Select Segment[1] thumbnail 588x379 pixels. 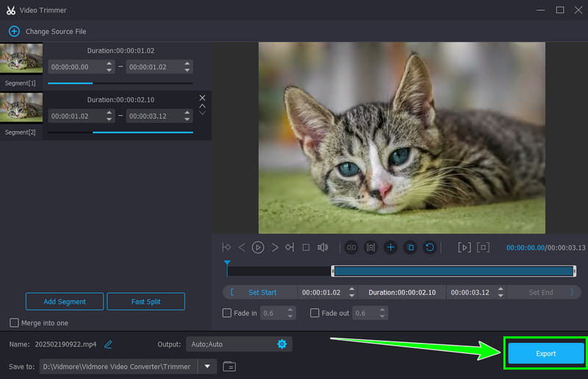(x=21, y=58)
